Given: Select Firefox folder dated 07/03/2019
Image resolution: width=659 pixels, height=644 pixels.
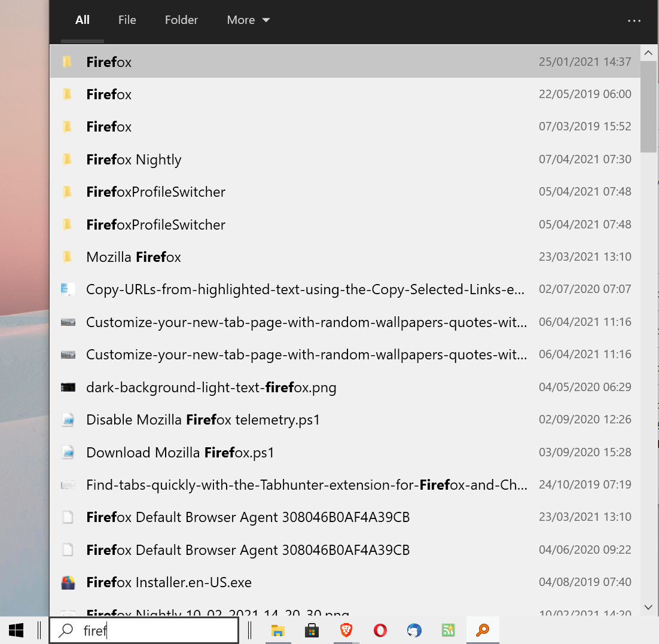Looking at the screenshot, I should click(x=345, y=127).
